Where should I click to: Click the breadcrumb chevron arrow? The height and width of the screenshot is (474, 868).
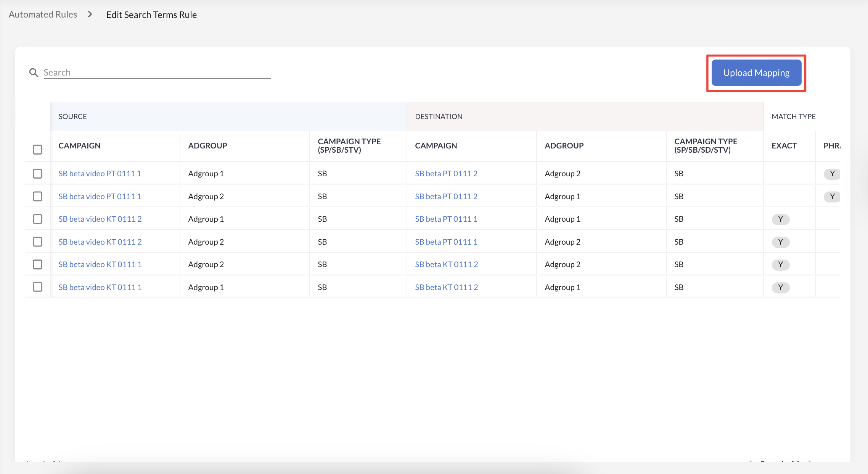[x=90, y=15]
